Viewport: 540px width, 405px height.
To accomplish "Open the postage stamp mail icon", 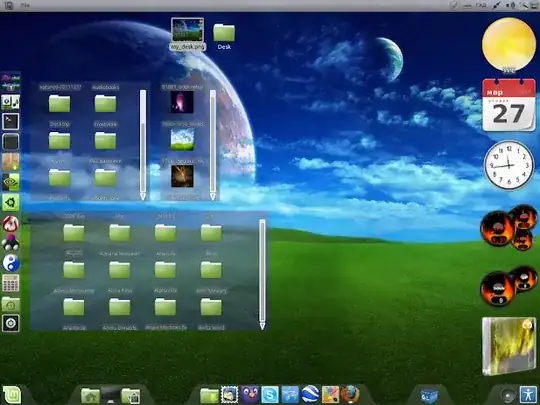I will point(229,395).
